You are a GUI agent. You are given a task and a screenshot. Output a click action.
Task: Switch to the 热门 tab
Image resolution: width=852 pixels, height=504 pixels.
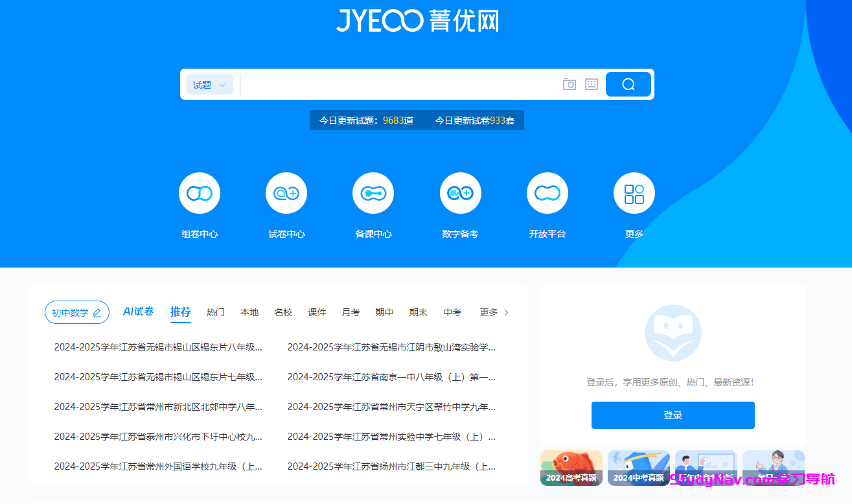[x=216, y=312]
